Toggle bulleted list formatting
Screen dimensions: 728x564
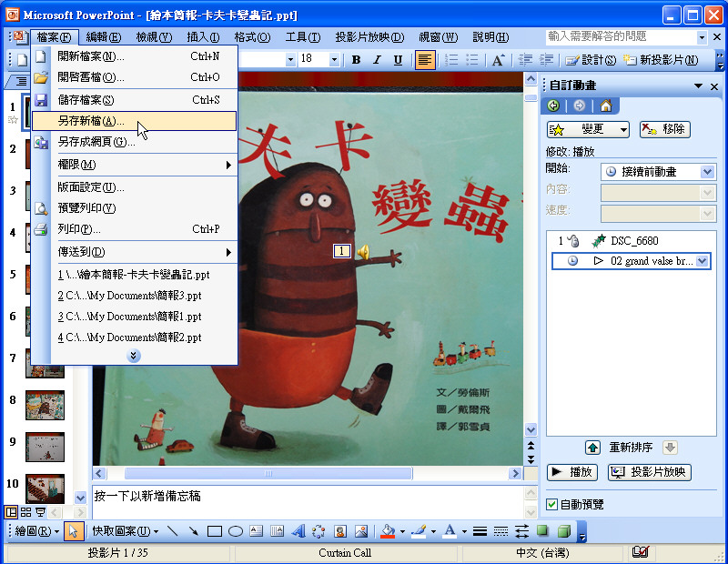[x=471, y=60]
